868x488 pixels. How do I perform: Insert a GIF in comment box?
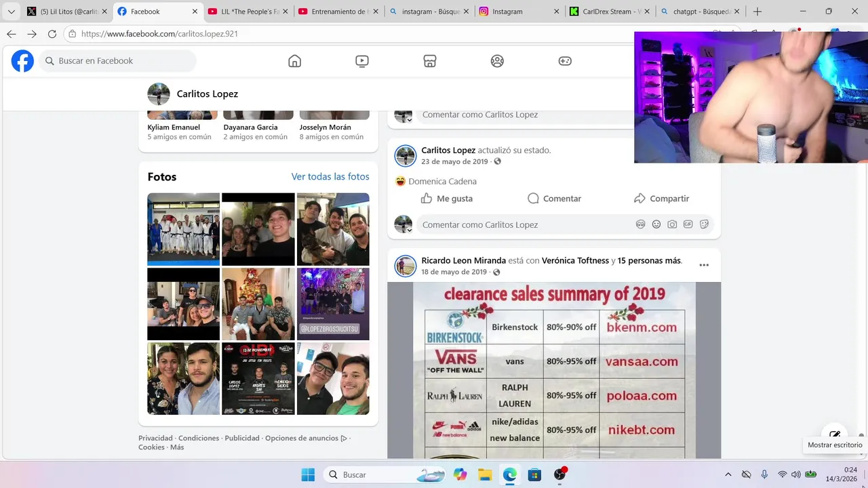[x=688, y=224]
